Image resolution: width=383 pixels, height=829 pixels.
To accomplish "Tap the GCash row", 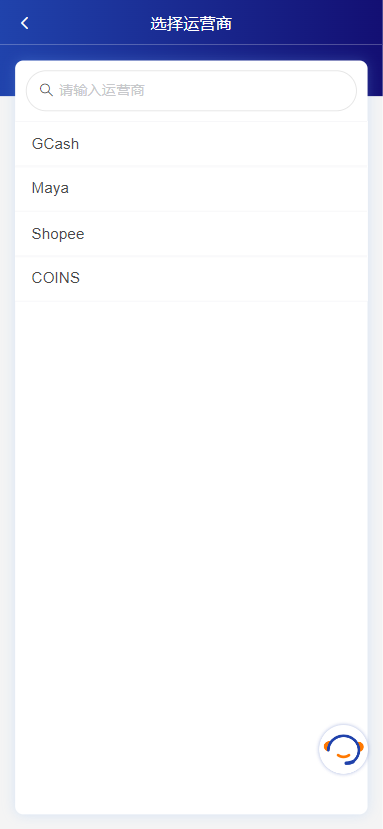I will pyautogui.click(x=192, y=144).
